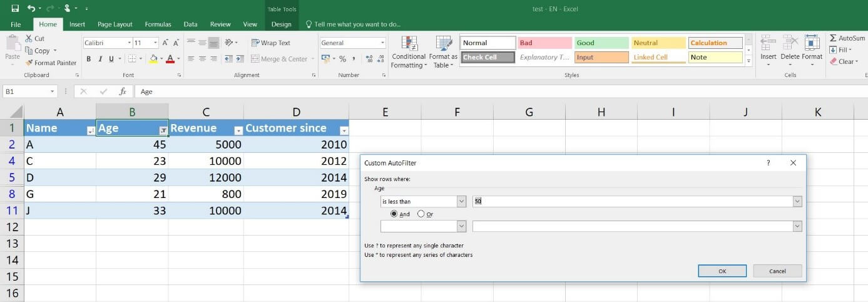Open the second empty operator dropdown

coord(461,226)
